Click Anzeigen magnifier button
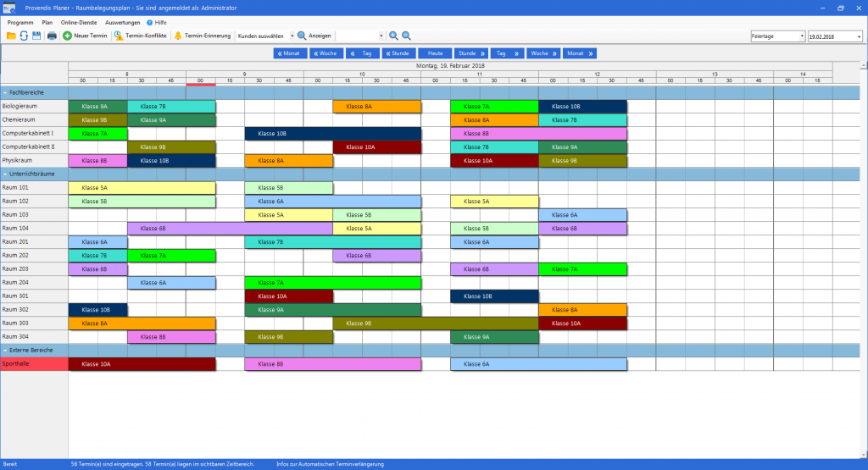Image resolution: width=868 pixels, height=470 pixels. pos(314,36)
